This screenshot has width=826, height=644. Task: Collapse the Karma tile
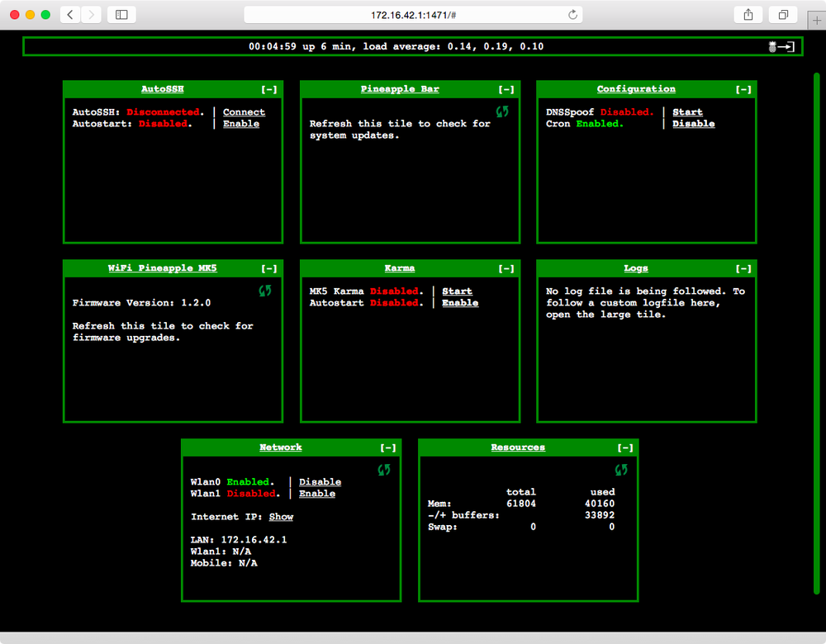pyautogui.click(x=506, y=268)
